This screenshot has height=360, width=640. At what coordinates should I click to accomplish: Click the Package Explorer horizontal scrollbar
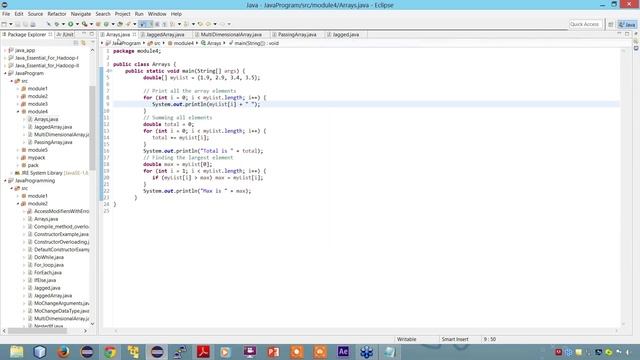[38, 331]
